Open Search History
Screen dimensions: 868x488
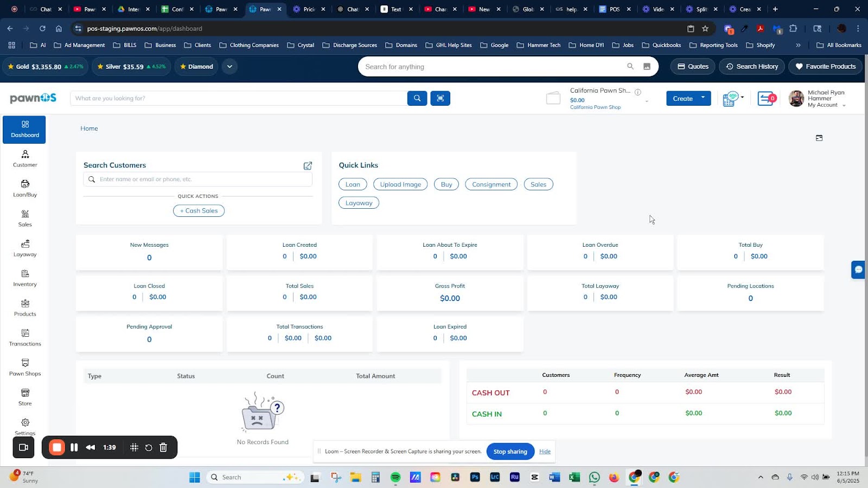pos(752,67)
